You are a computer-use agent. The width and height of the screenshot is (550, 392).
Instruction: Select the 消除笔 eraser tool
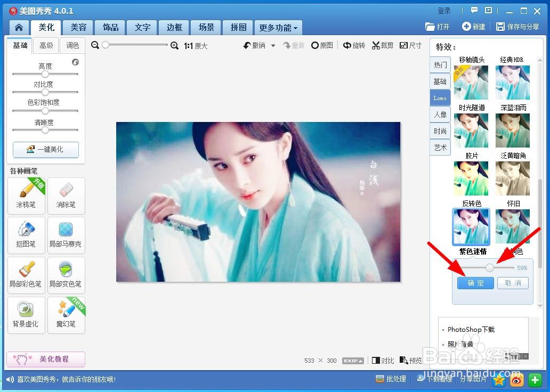(66, 195)
